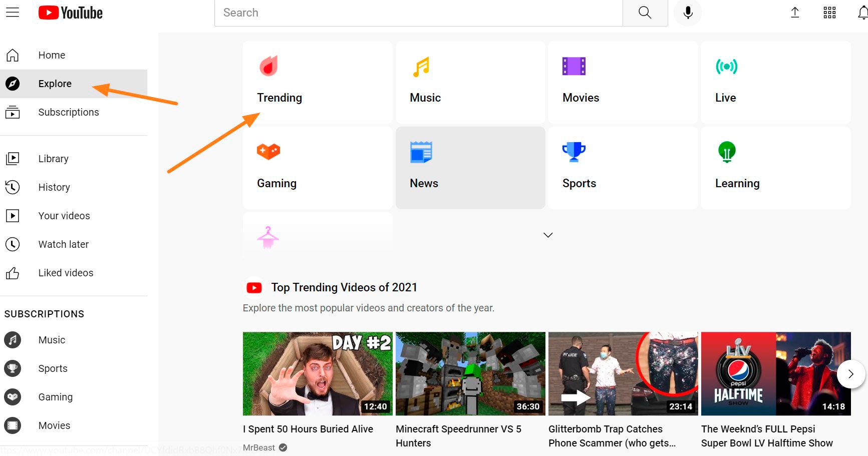The image size is (868, 456).
Task: Click the Gaming subscription channel avatar
Action: pyautogui.click(x=13, y=397)
